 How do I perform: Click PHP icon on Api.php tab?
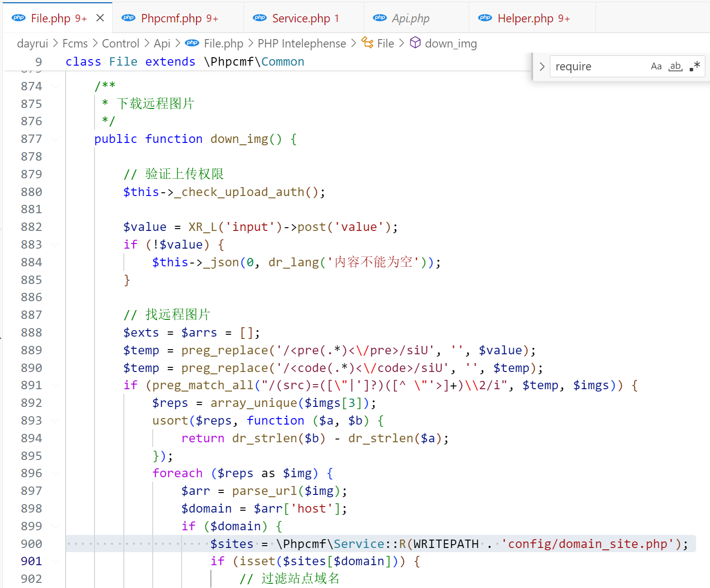(x=380, y=18)
